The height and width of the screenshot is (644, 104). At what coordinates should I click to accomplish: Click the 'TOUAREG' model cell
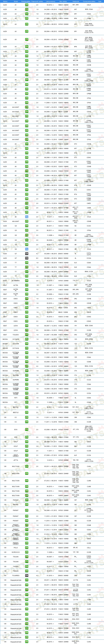pos(16,575)
